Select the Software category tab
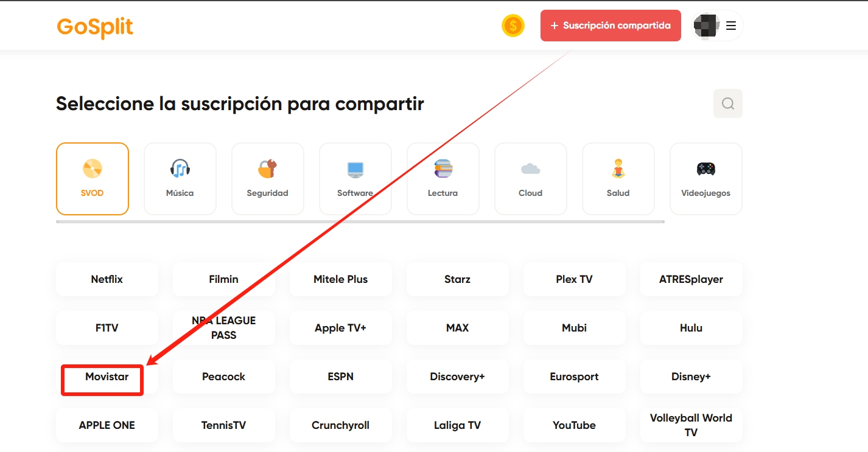 355,179
